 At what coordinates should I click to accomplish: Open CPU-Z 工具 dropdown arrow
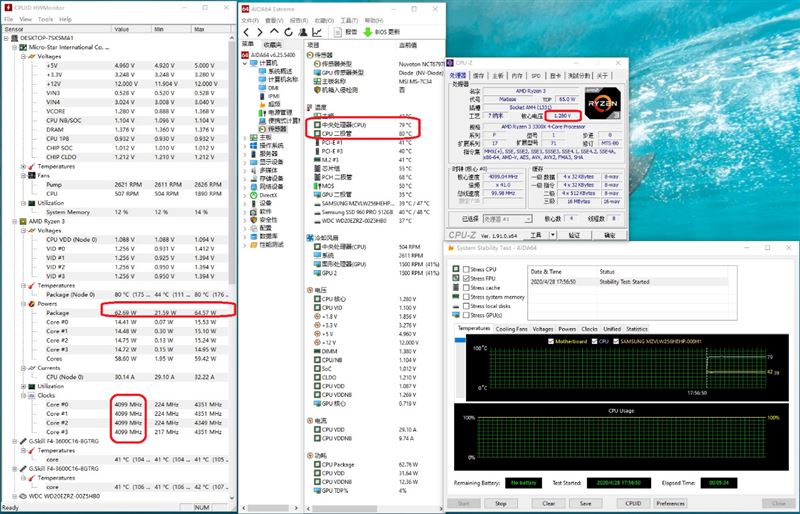pos(553,235)
